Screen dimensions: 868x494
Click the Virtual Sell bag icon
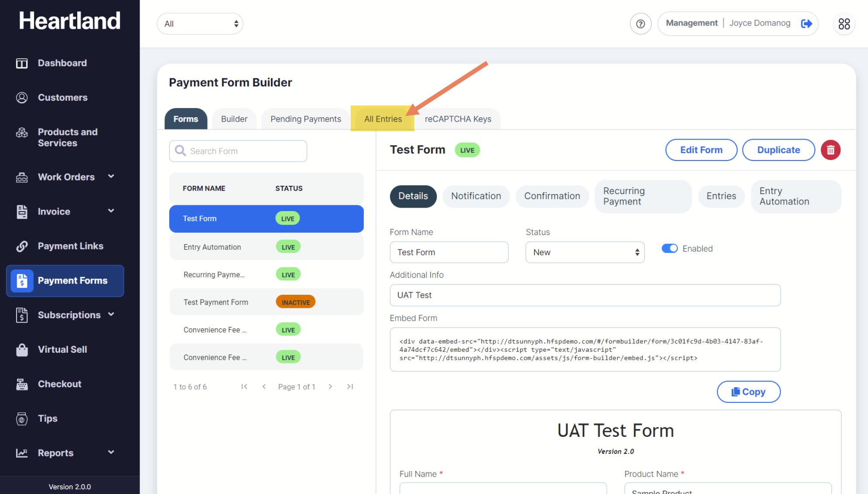click(22, 350)
